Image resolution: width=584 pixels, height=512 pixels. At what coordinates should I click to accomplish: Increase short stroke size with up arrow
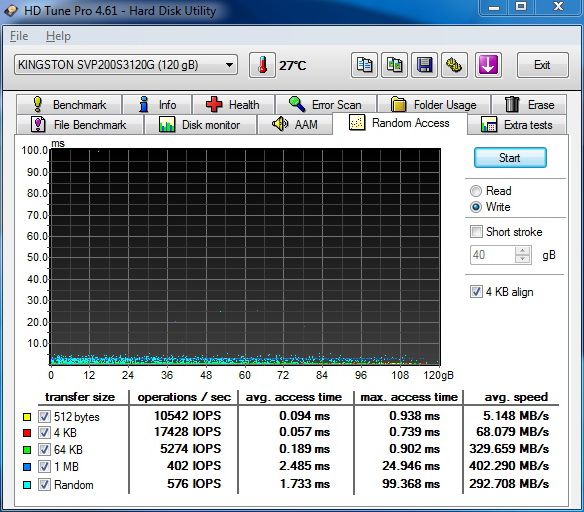pyautogui.click(x=523, y=251)
